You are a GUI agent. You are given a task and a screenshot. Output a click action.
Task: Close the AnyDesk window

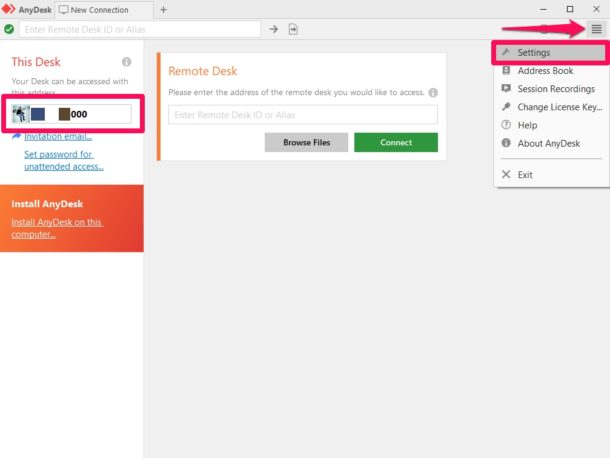click(596, 9)
